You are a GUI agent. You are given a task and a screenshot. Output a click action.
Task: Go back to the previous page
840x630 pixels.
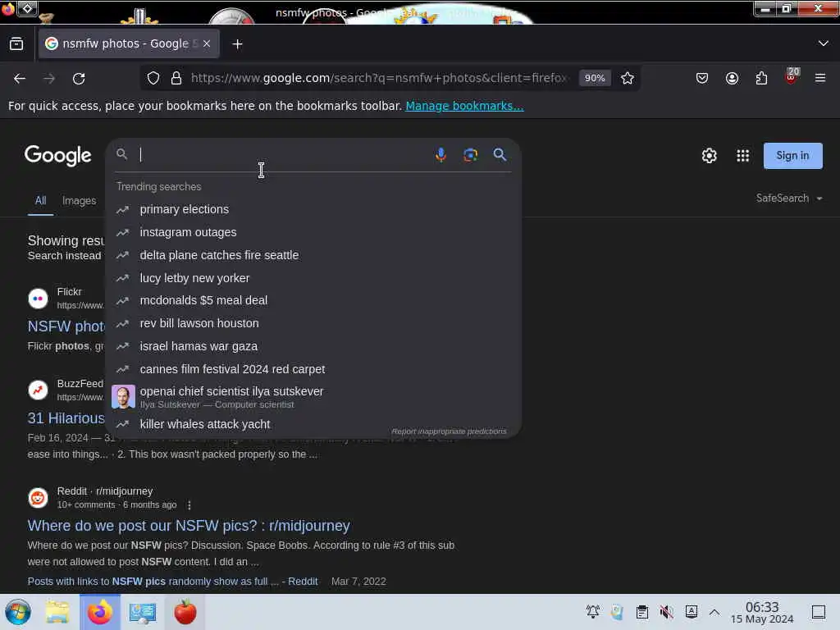(x=20, y=78)
